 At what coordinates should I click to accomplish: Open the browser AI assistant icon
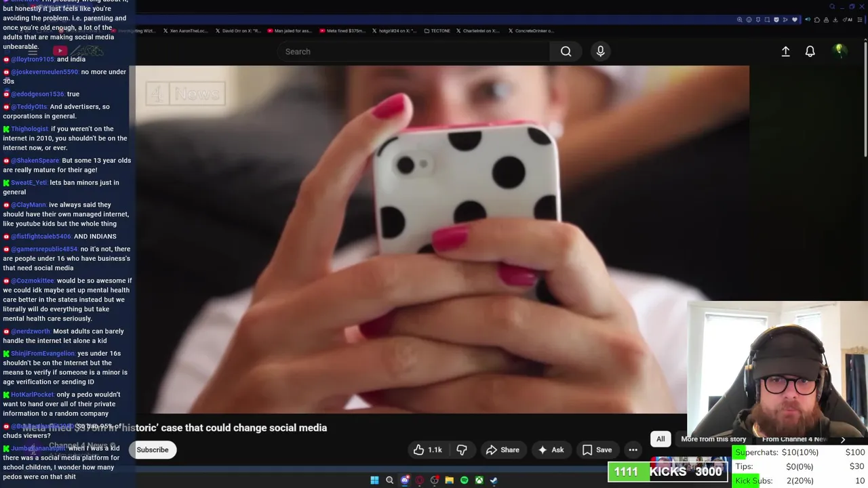(x=848, y=20)
